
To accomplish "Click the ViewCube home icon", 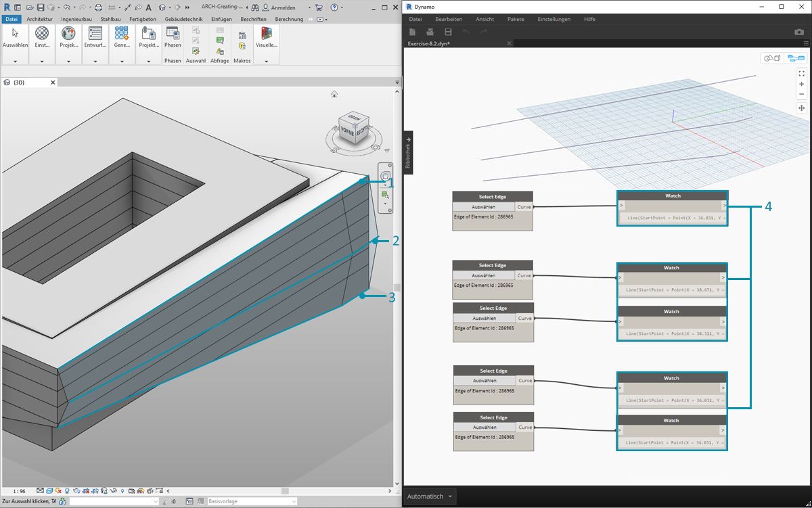I will tap(334, 94).
